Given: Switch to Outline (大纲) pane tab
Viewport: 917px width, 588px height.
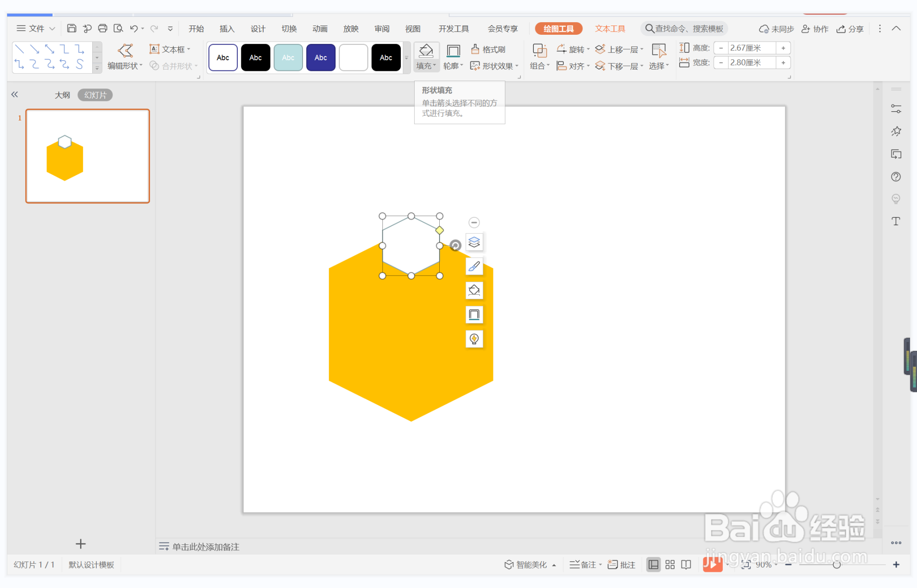Looking at the screenshot, I should point(62,95).
